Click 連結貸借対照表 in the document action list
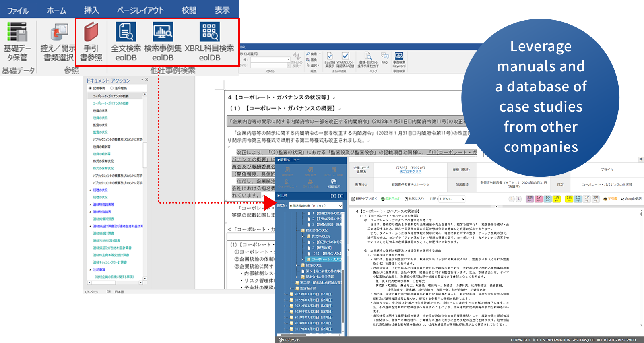 tap(103, 219)
